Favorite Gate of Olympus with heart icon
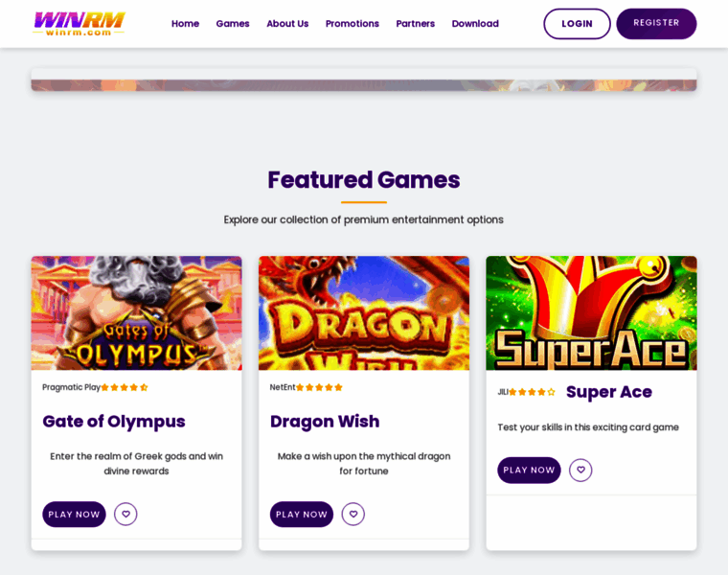728x575 pixels. (125, 515)
